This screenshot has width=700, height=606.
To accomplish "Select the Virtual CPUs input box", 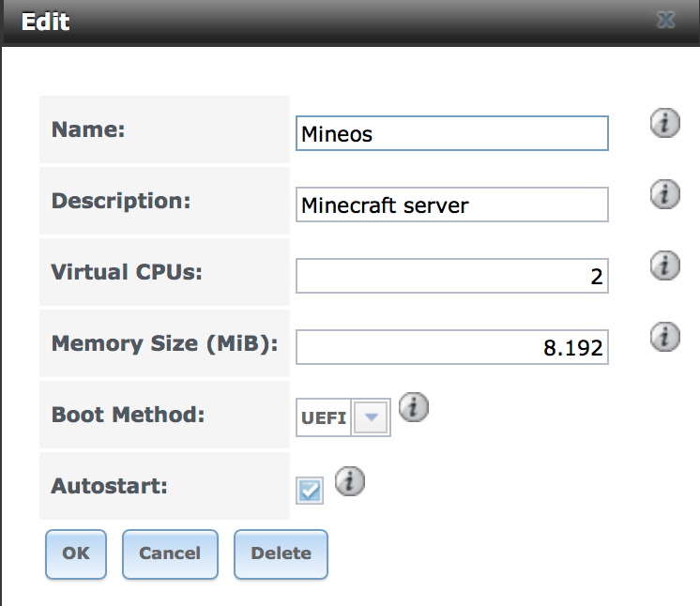I will (451, 276).
